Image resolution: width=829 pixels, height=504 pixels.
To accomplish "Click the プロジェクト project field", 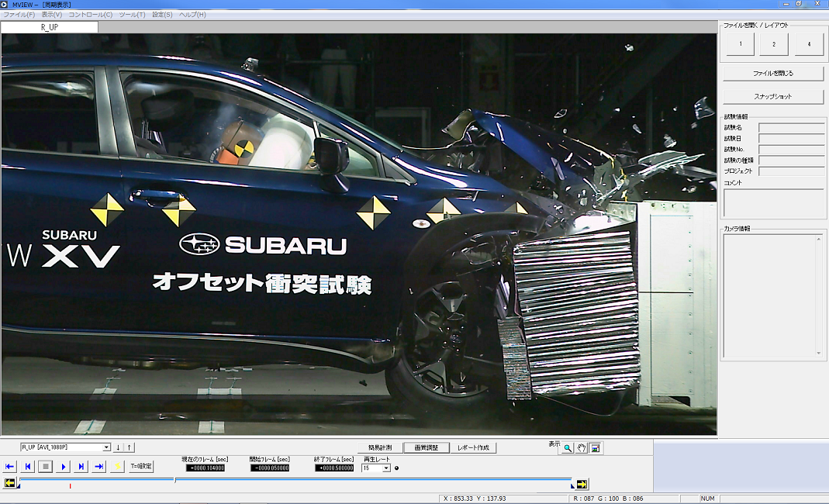I will [x=792, y=171].
